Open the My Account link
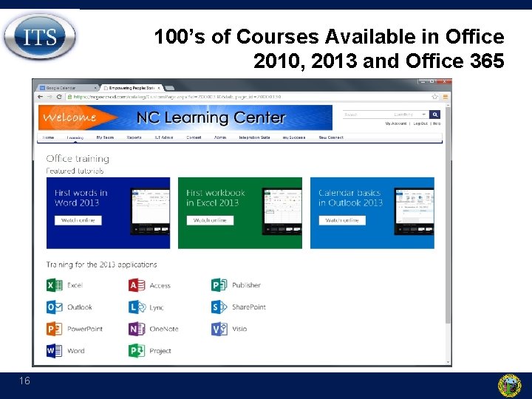The height and width of the screenshot is (399, 532). click(395, 123)
